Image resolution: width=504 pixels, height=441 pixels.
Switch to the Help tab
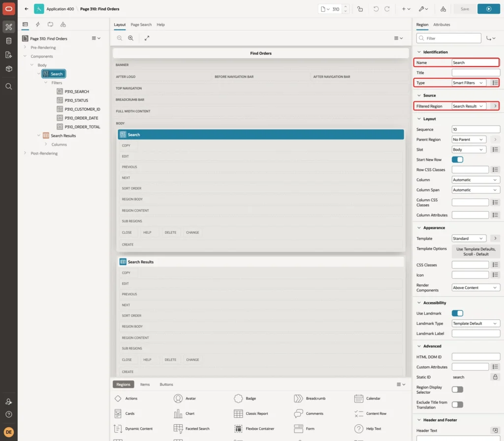[x=161, y=25]
